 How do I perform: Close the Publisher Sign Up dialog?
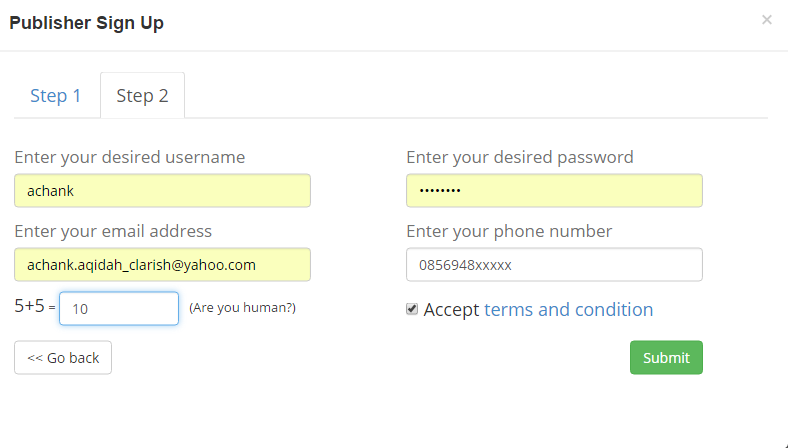coord(767,19)
